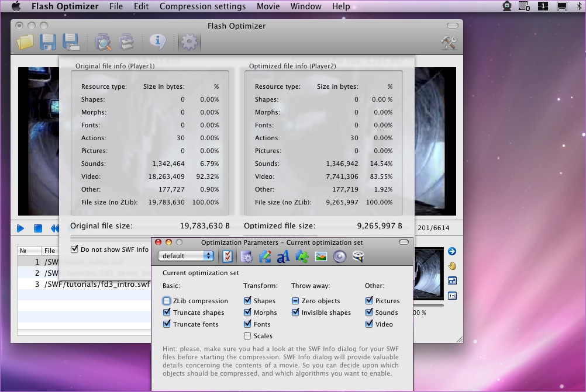Click the Save As floppy icon

(x=71, y=42)
